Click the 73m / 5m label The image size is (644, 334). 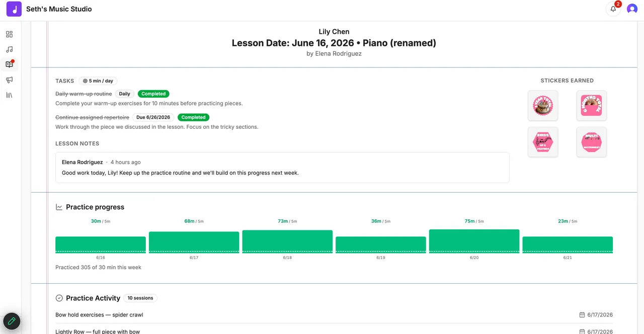tap(287, 221)
